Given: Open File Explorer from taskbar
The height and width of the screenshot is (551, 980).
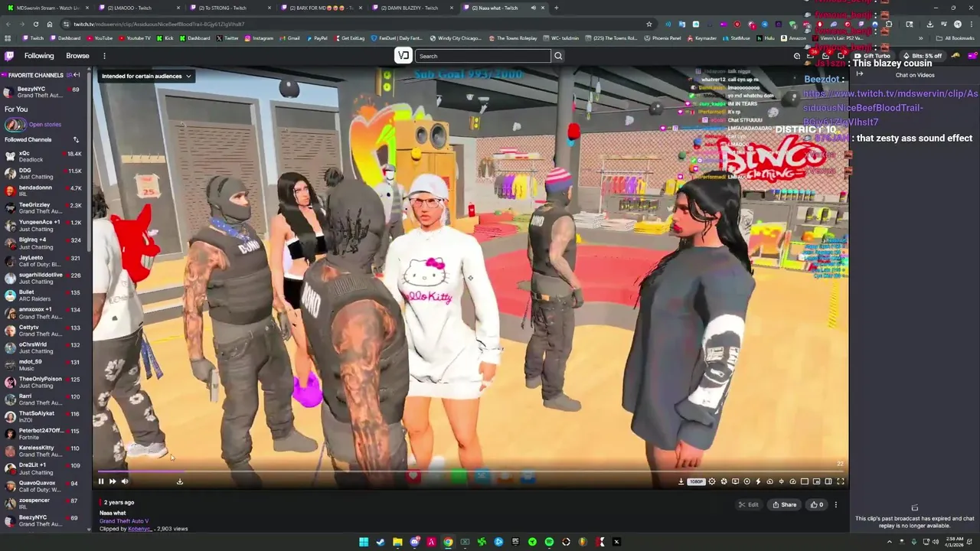Looking at the screenshot, I should [x=397, y=542].
